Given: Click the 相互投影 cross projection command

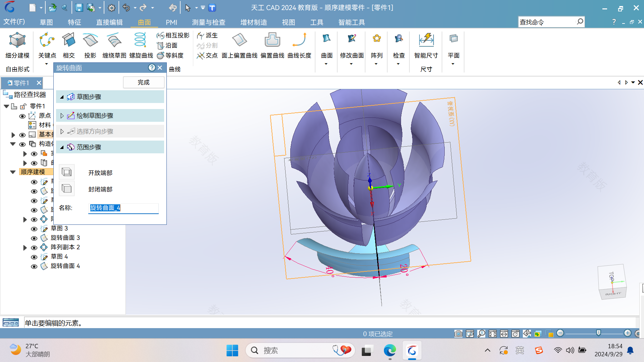Looking at the screenshot, I should 173,35.
